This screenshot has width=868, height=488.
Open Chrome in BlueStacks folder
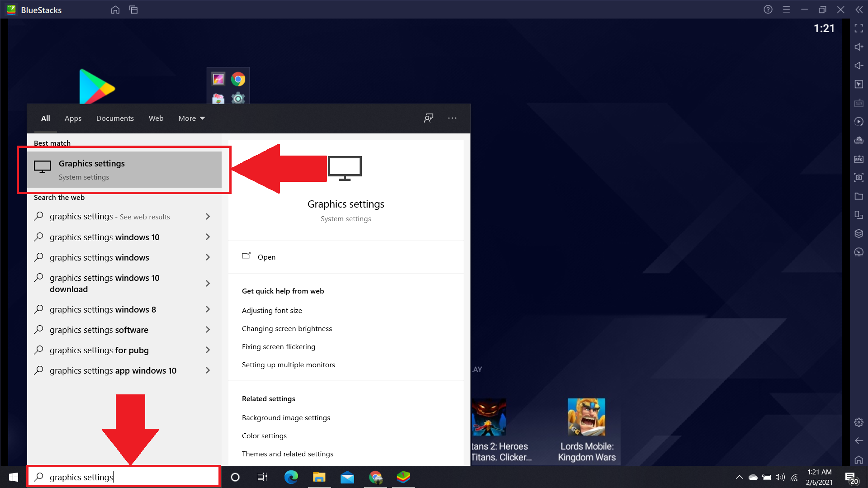click(238, 80)
